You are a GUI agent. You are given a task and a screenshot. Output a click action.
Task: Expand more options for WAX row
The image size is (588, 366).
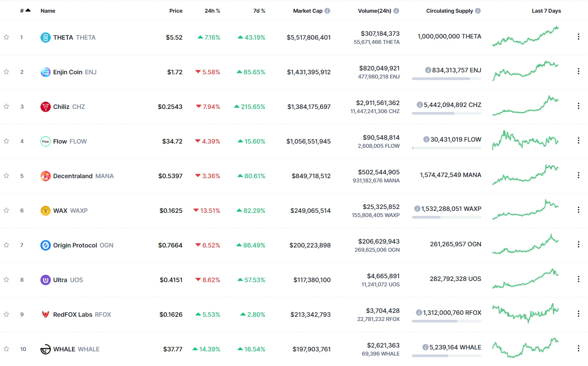(578, 210)
